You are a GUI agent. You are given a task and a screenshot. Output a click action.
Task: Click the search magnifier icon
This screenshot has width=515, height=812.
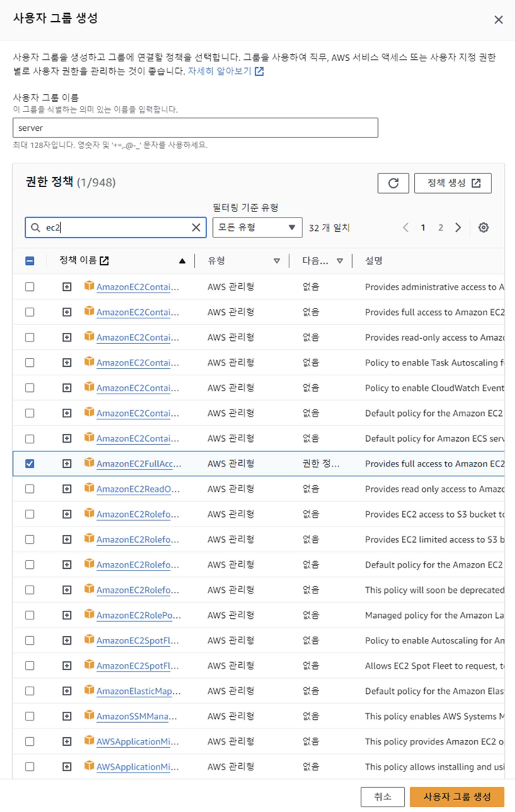point(35,228)
